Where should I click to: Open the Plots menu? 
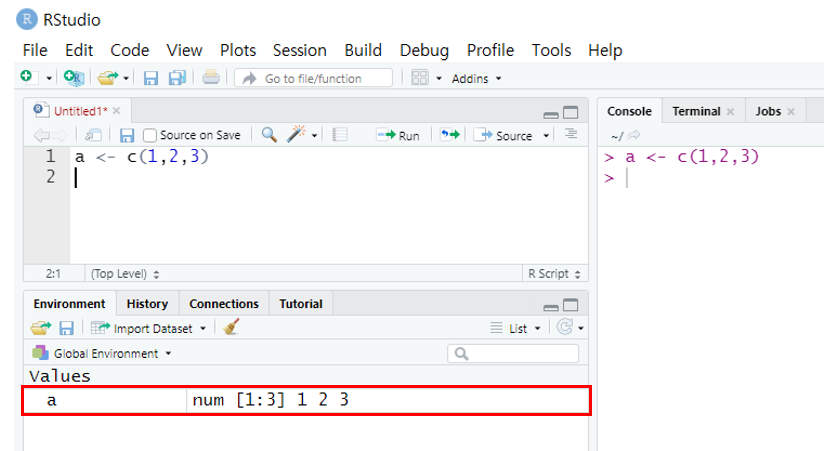(x=238, y=50)
